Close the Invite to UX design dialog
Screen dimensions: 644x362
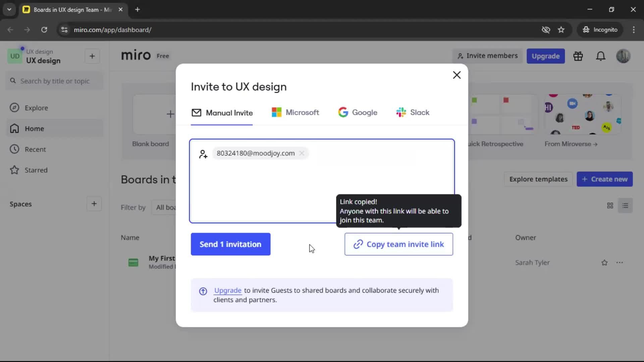tap(457, 75)
